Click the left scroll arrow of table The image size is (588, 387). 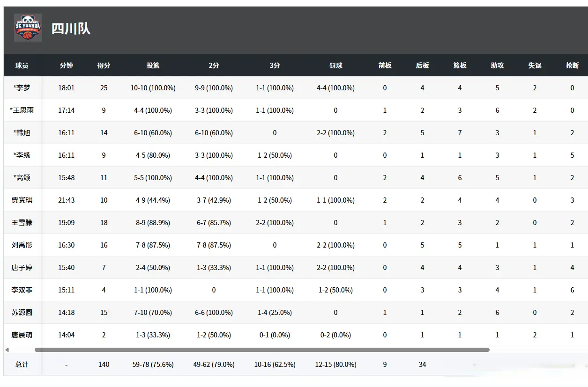7,350
